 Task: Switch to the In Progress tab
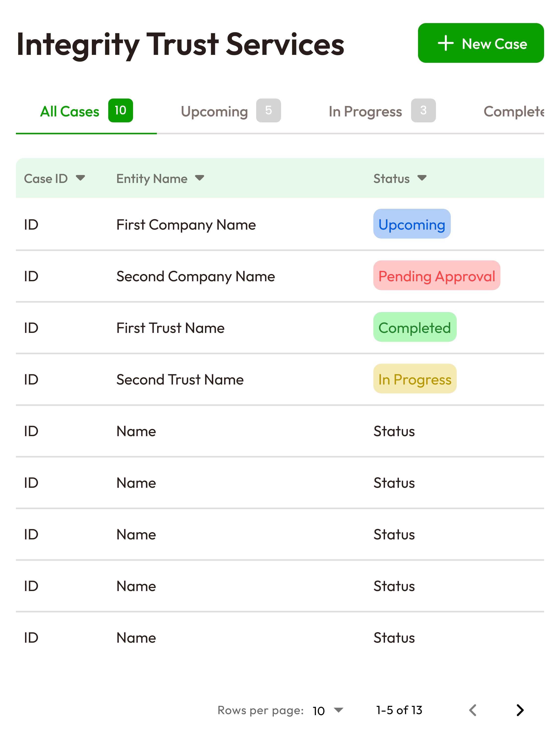pos(365,112)
